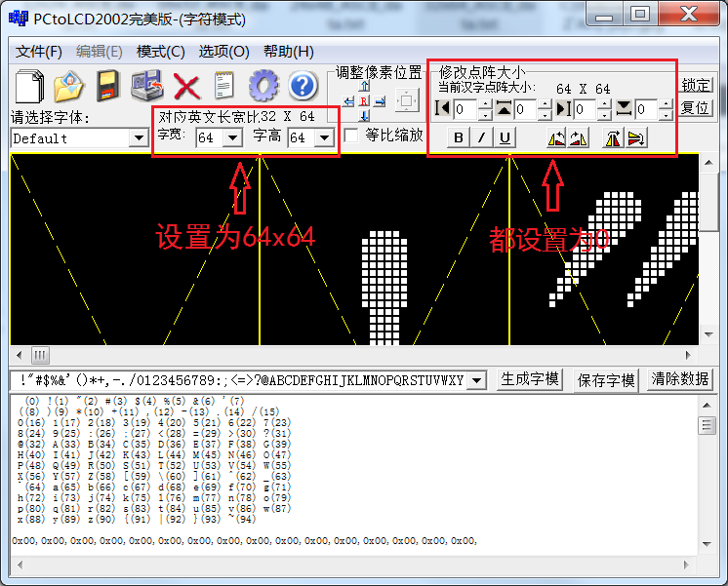Open the 选项(O) menu
Viewport: 728px width, 586px height.
click(x=224, y=52)
